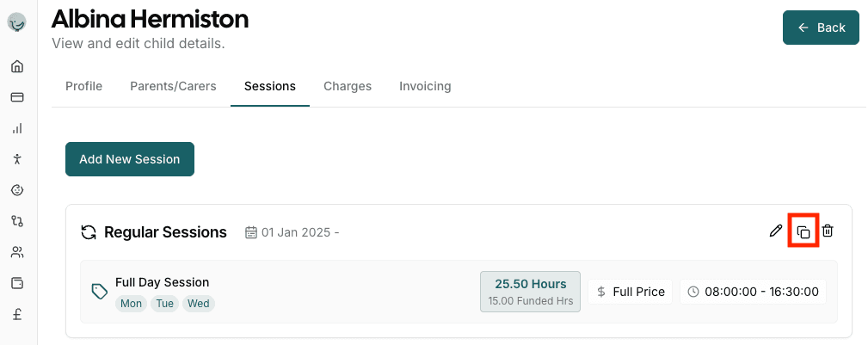
Task: Open the bar chart reports icon
Action: (x=17, y=128)
